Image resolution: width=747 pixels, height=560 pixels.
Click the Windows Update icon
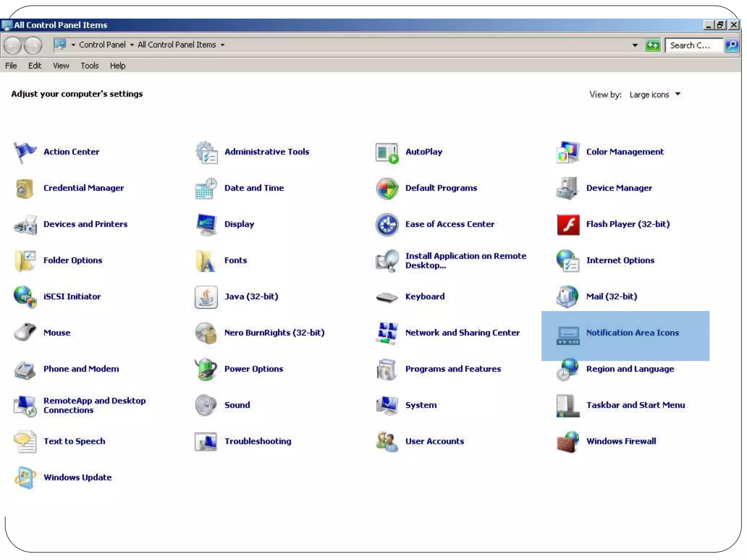tap(25, 478)
